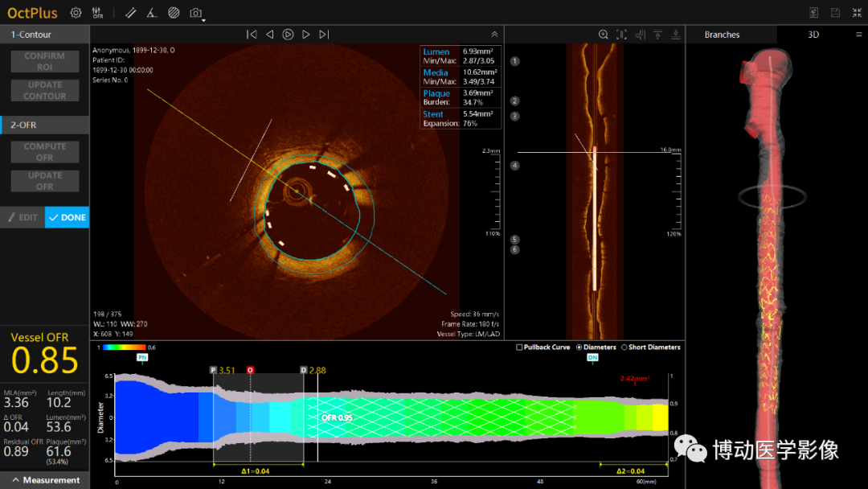The width and height of the screenshot is (868, 489).
Task: Play the pullback frame sequence
Action: coord(288,35)
